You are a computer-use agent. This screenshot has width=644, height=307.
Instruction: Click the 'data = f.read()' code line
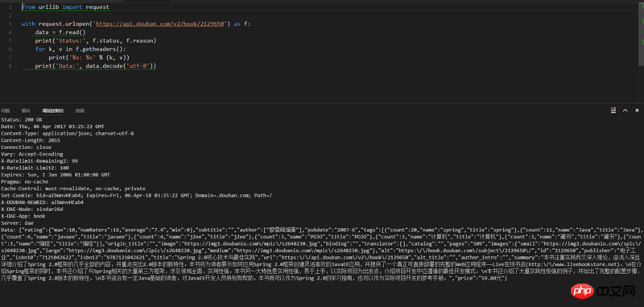tap(60, 32)
